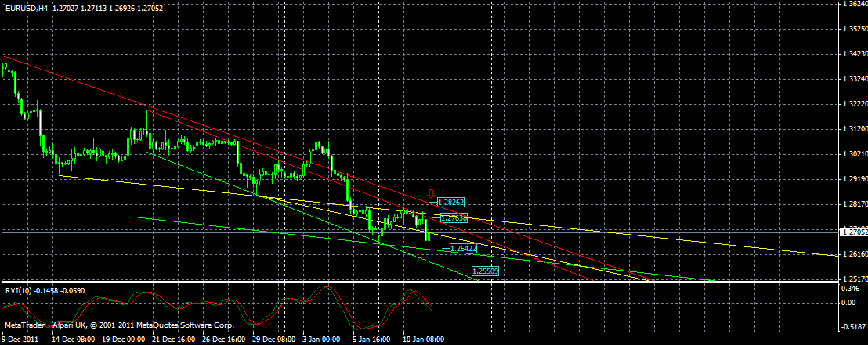868x345 pixels.
Task: Click the 9 Dec 2011 date label
Action: (x=19, y=339)
